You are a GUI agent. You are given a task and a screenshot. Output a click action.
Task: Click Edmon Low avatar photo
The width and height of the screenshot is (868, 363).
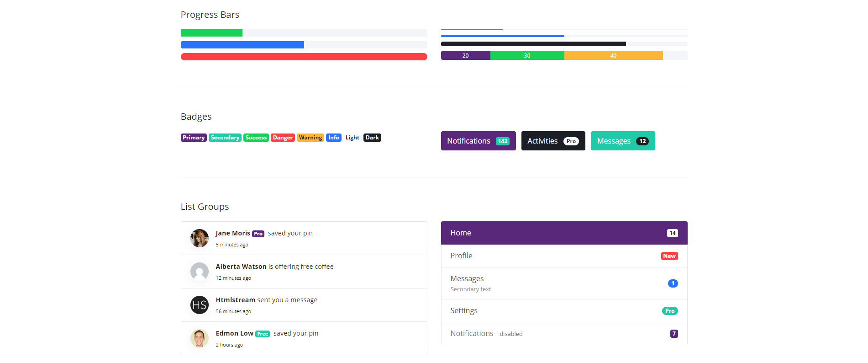tap(200, 338)
